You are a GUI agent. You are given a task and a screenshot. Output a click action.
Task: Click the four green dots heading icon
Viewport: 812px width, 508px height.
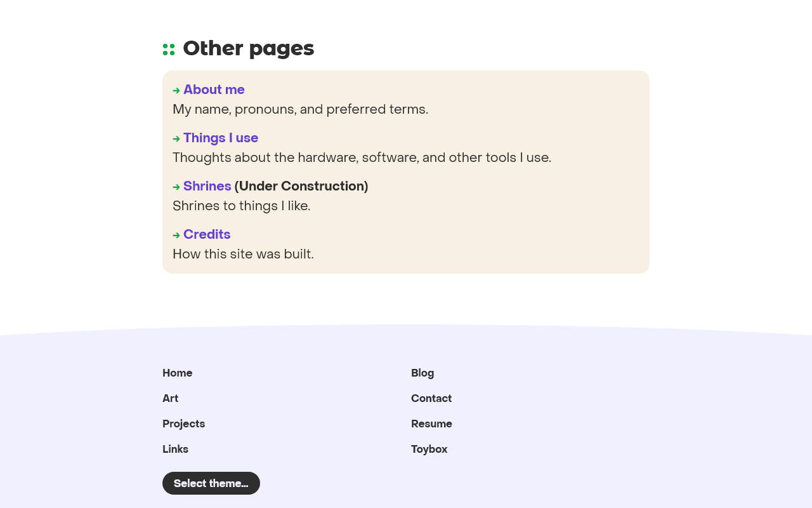(x=169, y=50)
